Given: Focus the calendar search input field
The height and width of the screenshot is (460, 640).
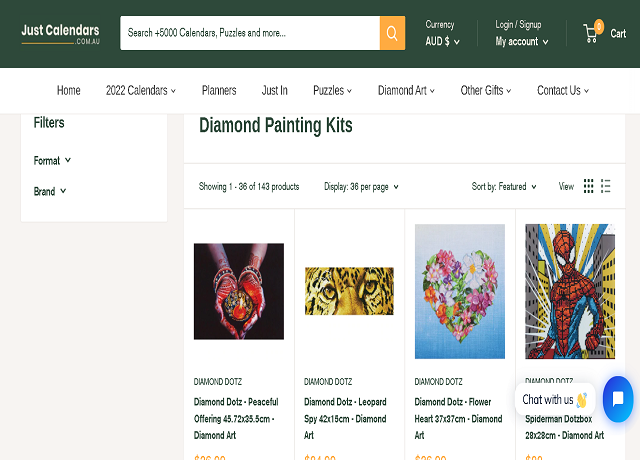Looking at the screenshot, I should tap(250, 33).
